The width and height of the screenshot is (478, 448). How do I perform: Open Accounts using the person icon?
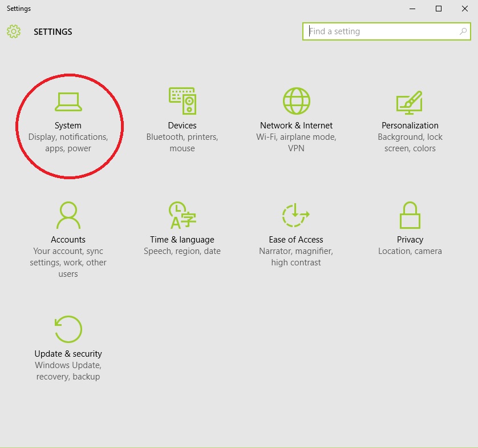pos(68,215)
